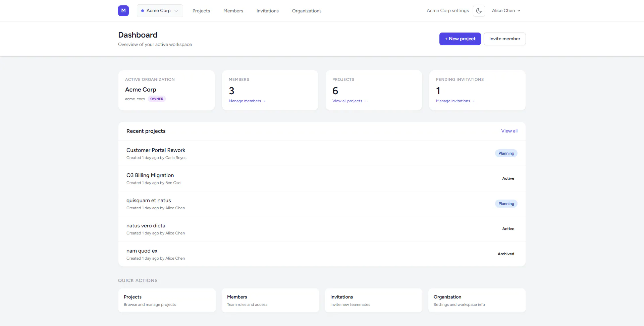Screen dimensions: 644x326
Task: Follow the View all projects link
Action: (x=350, y=101)
